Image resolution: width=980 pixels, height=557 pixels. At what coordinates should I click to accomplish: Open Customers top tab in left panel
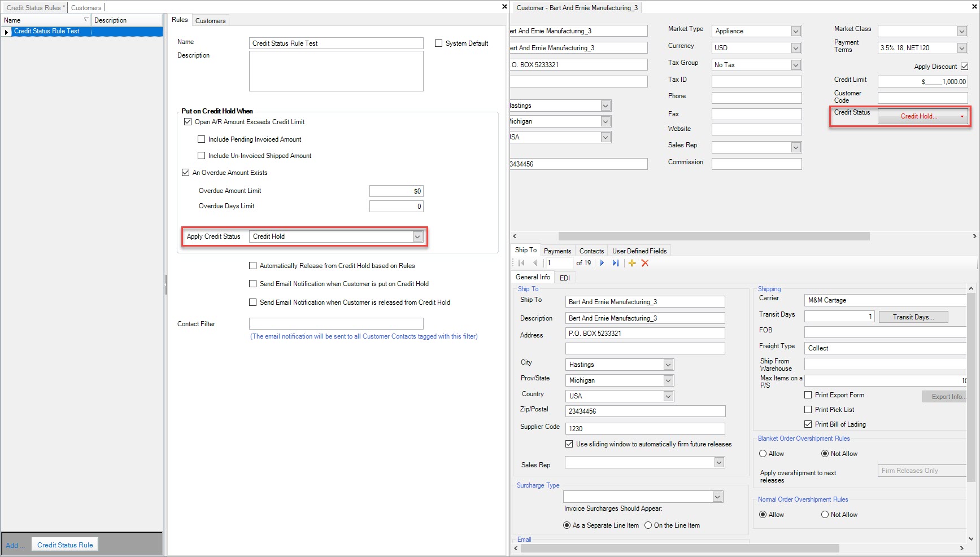click(x=86, y=8)
